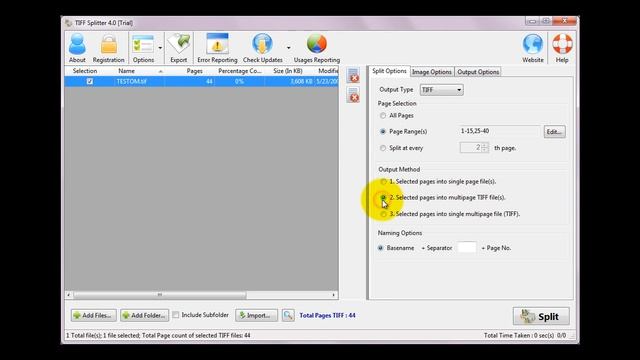Switch to the Split Options tab
The width and height of the screenshot is (640, 360).
pos(389,71)
